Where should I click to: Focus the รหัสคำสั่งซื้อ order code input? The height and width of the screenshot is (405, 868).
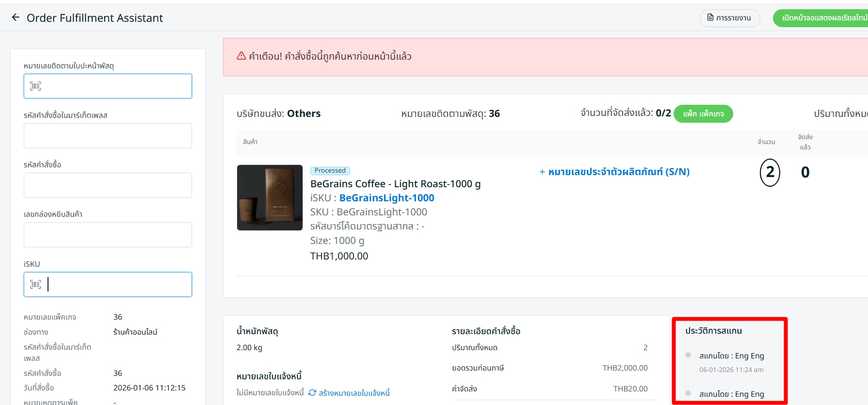click(x=108, y=185)
